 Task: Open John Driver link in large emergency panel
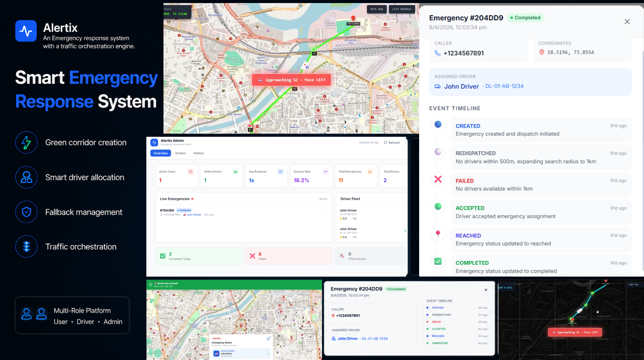click(x=461, y=86)
